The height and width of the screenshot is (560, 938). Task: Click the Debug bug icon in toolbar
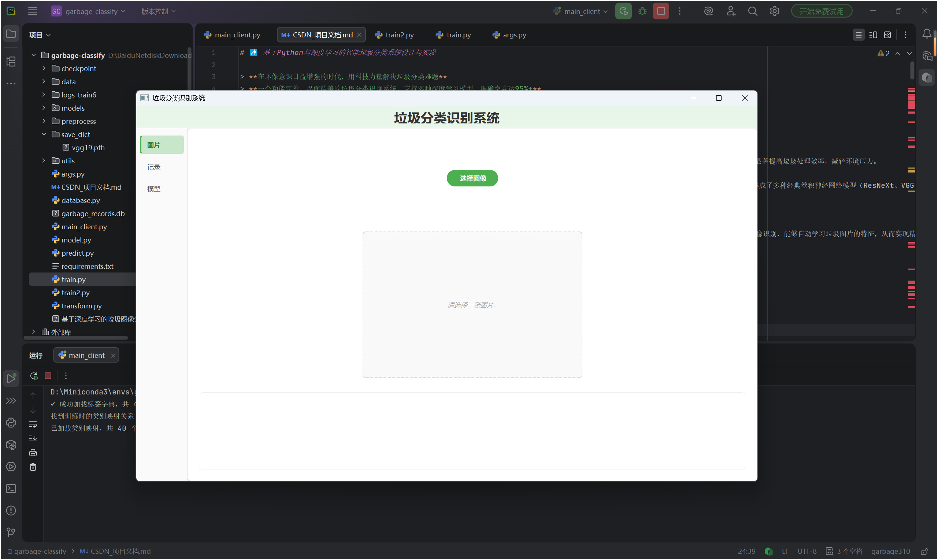(x=642, y=11)
